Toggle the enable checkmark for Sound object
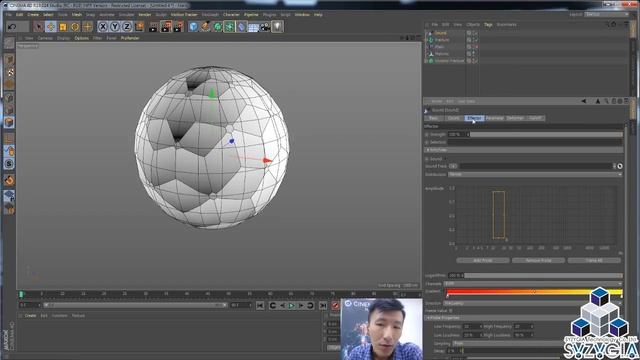The width and height of the screenshot is (640, 360). (x=475, y=33)
